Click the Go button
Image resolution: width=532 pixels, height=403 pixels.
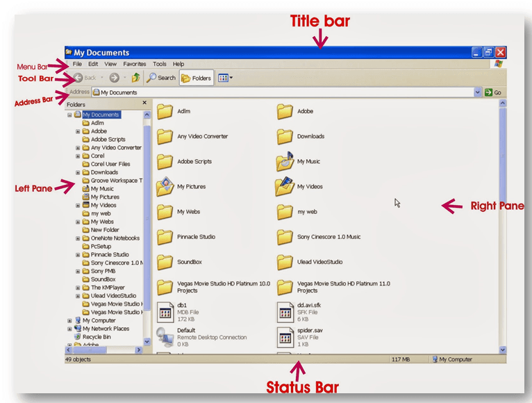pos(493,92)
